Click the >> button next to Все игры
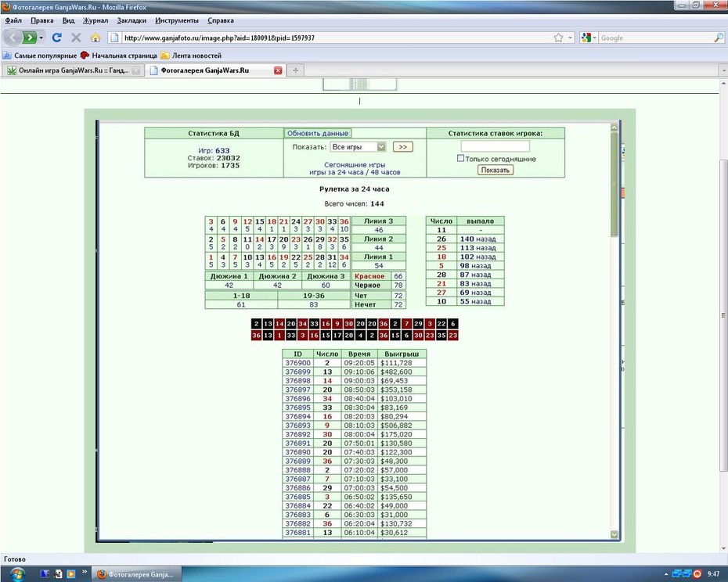728x582 pixels. 402,146
